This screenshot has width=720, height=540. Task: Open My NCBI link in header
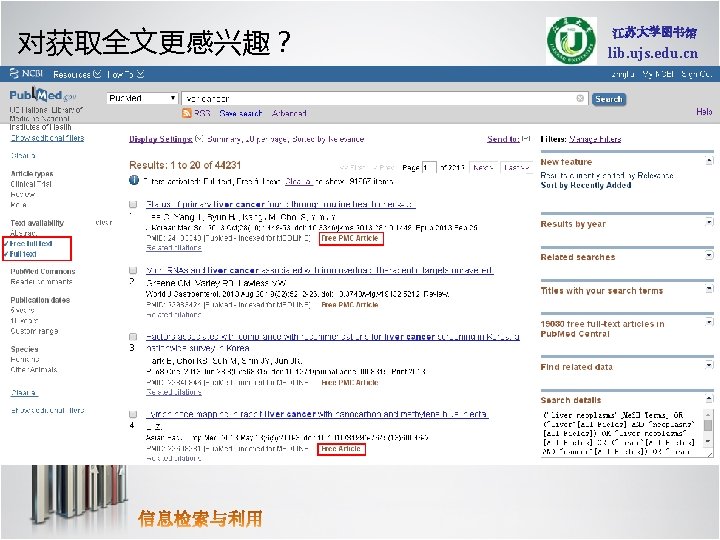click(x=658, y=74)
